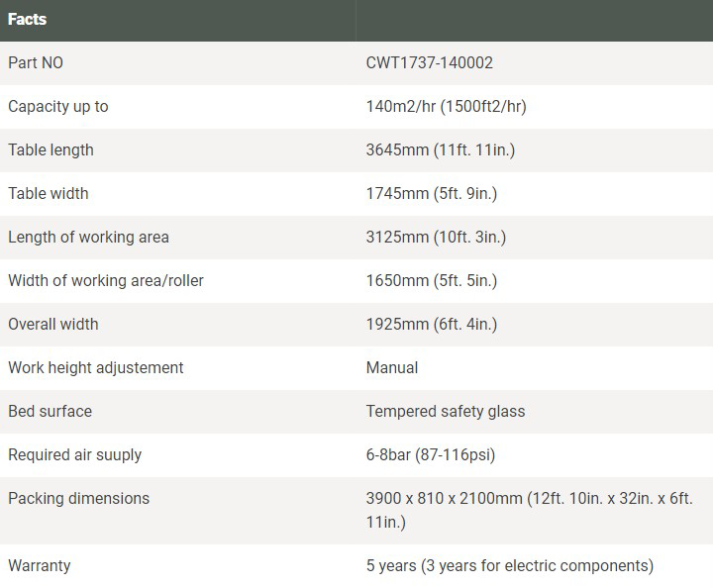Select Length of working area label
The height and width of the screenshot is (588, 713).
(89, 238)
